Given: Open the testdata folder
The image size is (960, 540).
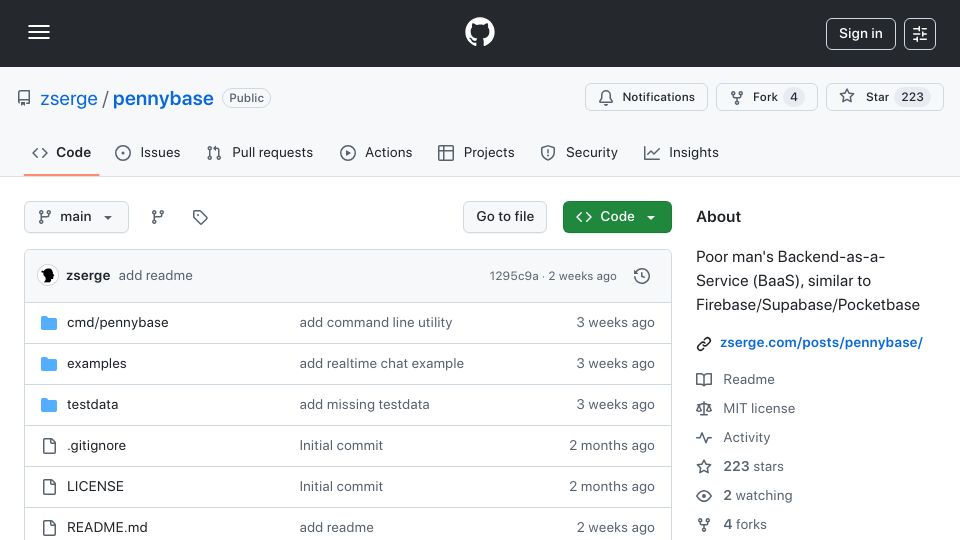Looking at the screenshot, I should pos(92,405).
